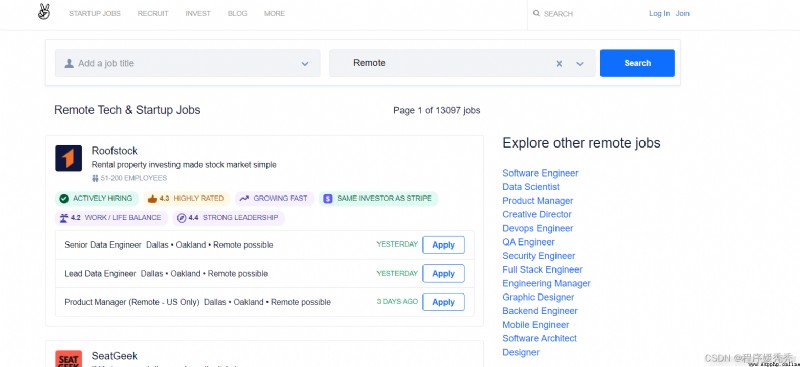This screenshot has height=367, width=800.
Task: Open the Data Scientist remote jobs link
Action: pos(531,187)
